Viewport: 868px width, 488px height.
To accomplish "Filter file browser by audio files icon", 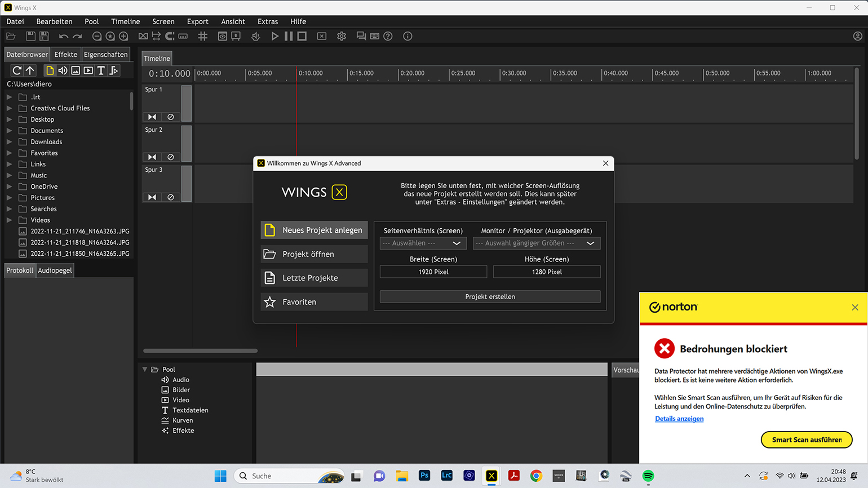I will pos(63,70).
